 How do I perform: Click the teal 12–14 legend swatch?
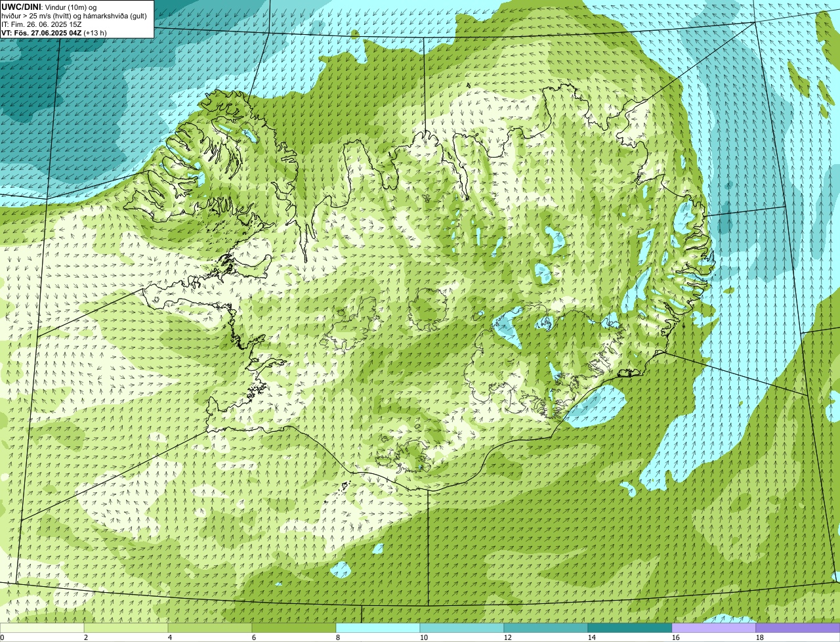tap(546, 628)
